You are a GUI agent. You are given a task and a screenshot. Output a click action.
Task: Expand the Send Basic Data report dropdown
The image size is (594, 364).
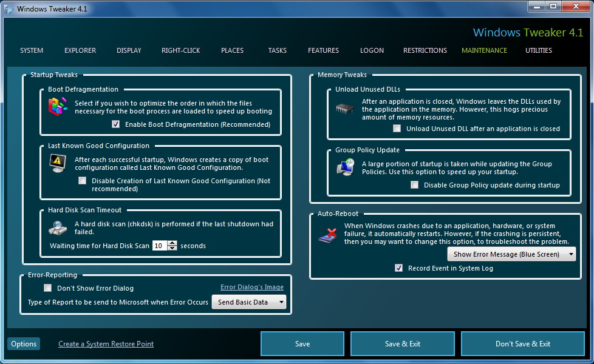coord(248,302)
